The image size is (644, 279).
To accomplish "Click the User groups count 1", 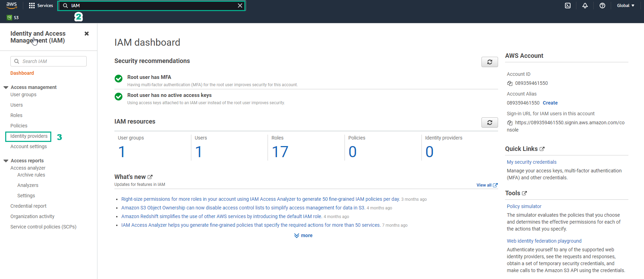I will 122,152.
